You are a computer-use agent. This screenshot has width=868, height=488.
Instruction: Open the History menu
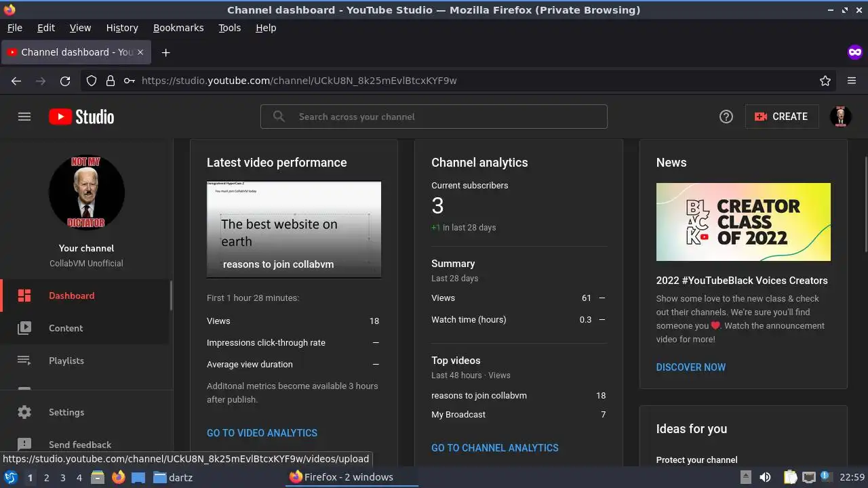pos(122,28)
